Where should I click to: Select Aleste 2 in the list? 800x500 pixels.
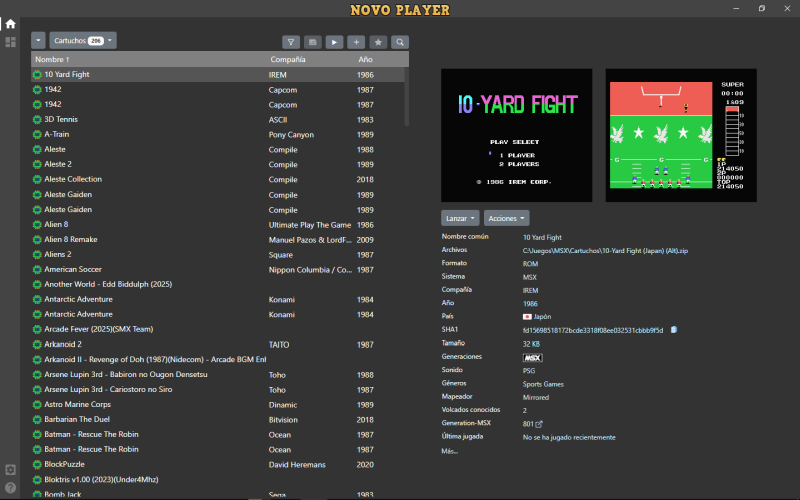[218, 164]
